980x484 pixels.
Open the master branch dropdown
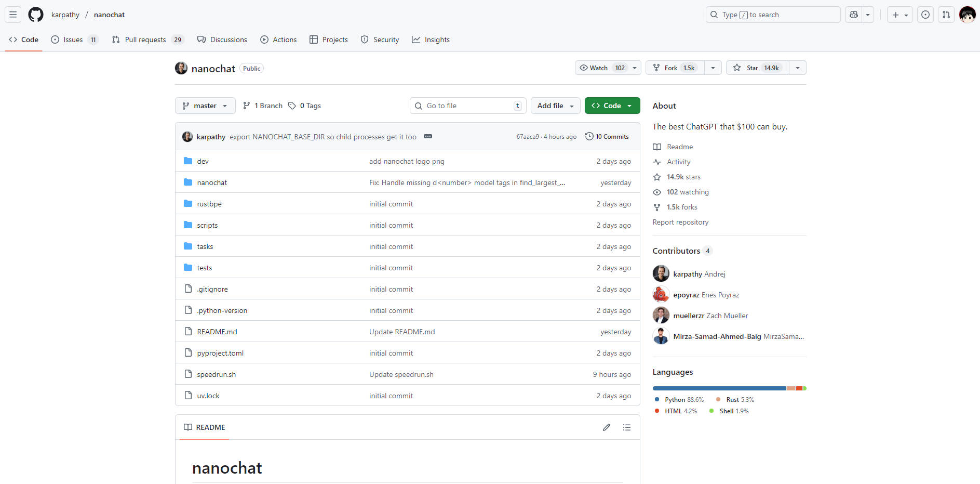click(x=205, y=106)
